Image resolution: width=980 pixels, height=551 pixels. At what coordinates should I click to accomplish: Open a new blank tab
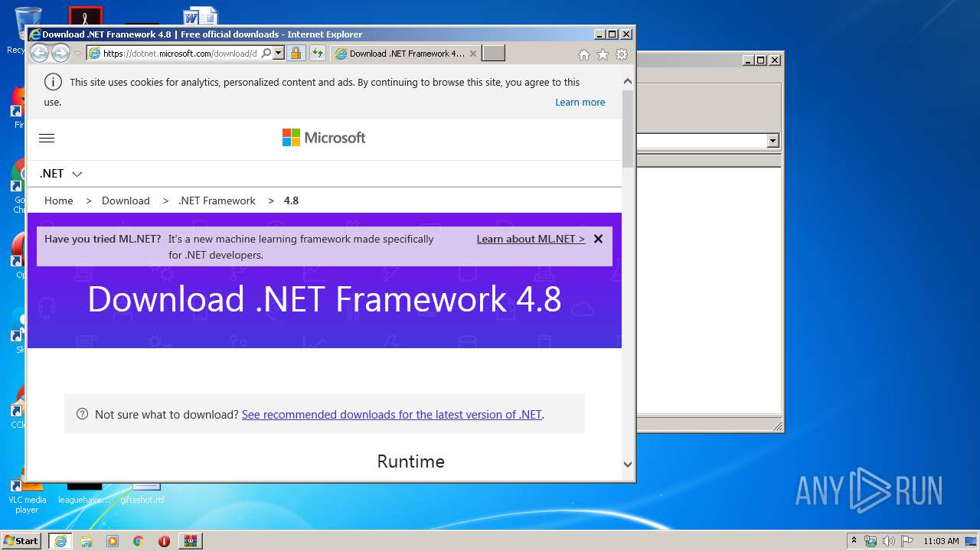(x=494, y=54)
